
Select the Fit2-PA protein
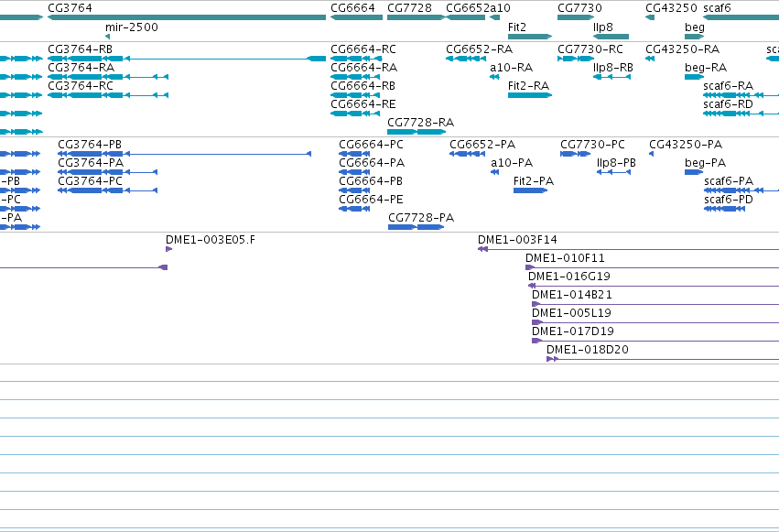pos(530,190)
